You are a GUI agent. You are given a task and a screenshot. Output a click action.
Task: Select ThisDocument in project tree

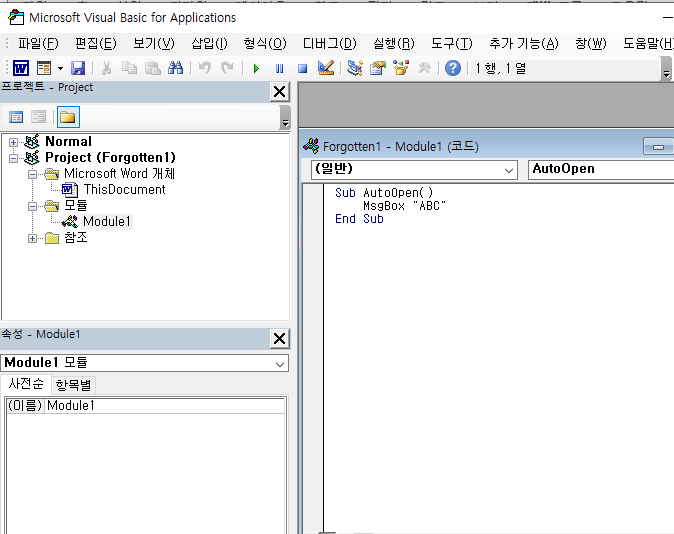coord(124,190)
